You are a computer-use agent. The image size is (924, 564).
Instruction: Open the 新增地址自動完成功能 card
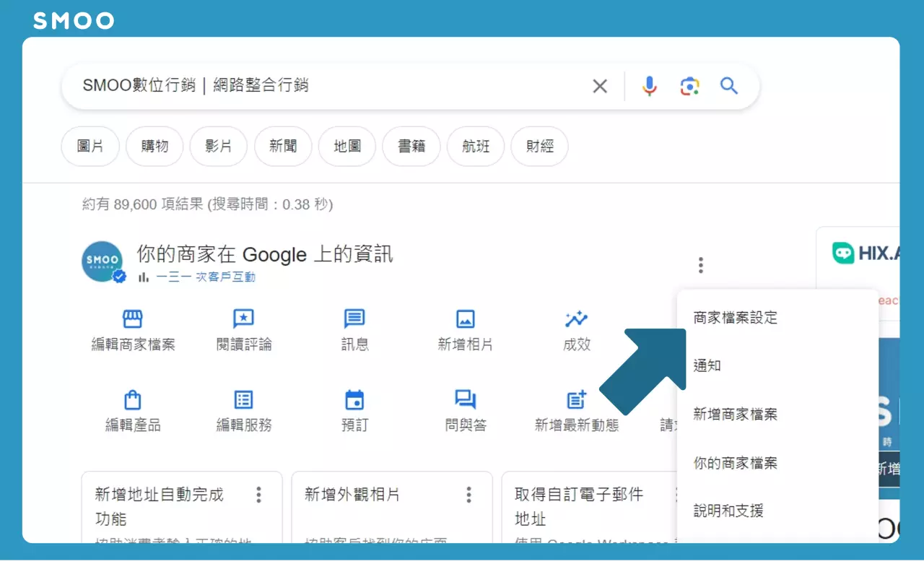(x=181, y=508)
